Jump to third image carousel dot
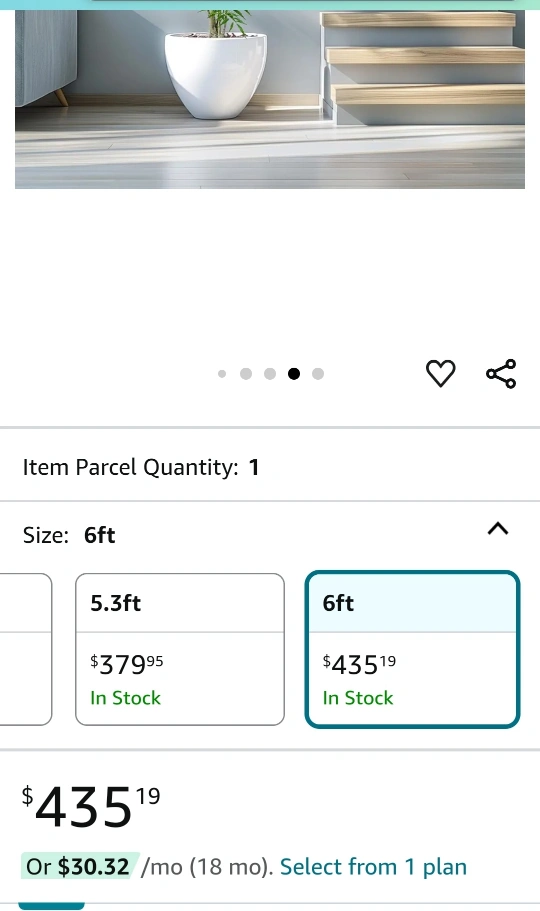This screenshot has width=540, height=911. point(270,374)
